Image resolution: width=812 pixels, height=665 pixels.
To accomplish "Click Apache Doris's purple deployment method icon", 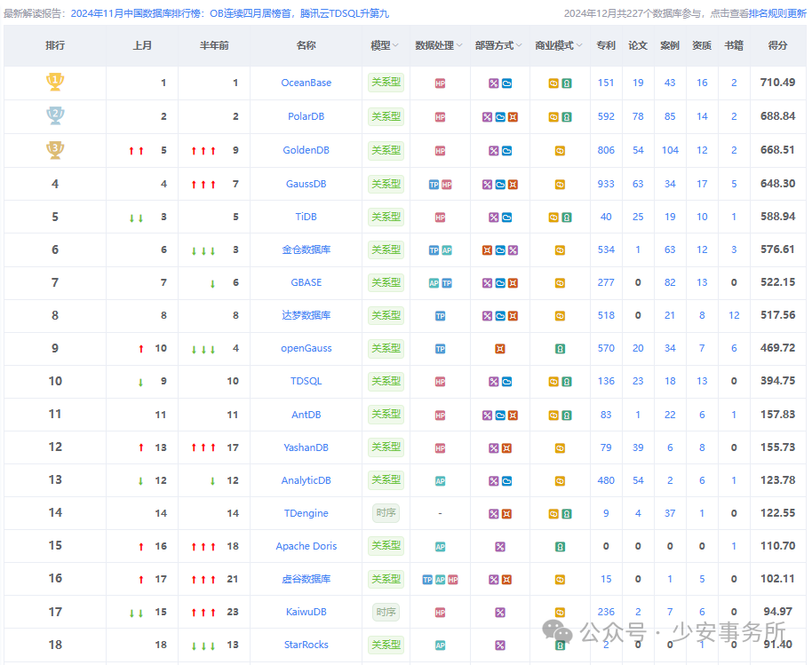I will 500,547.
